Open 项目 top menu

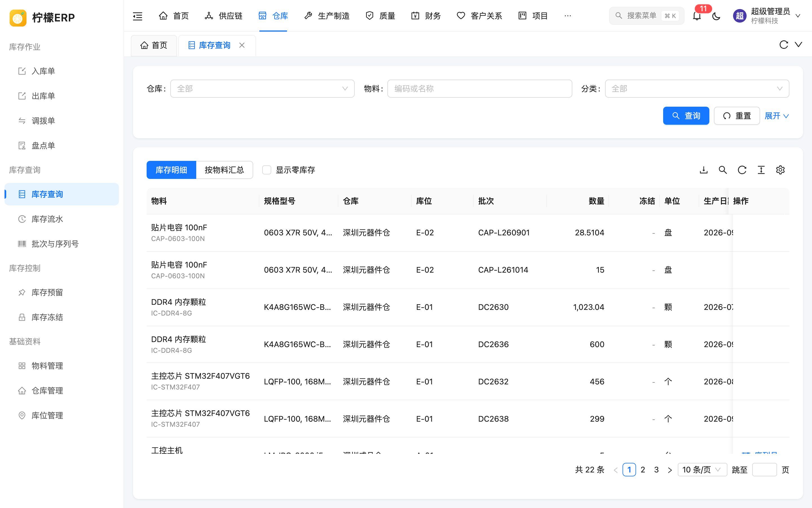click(533, 16)
